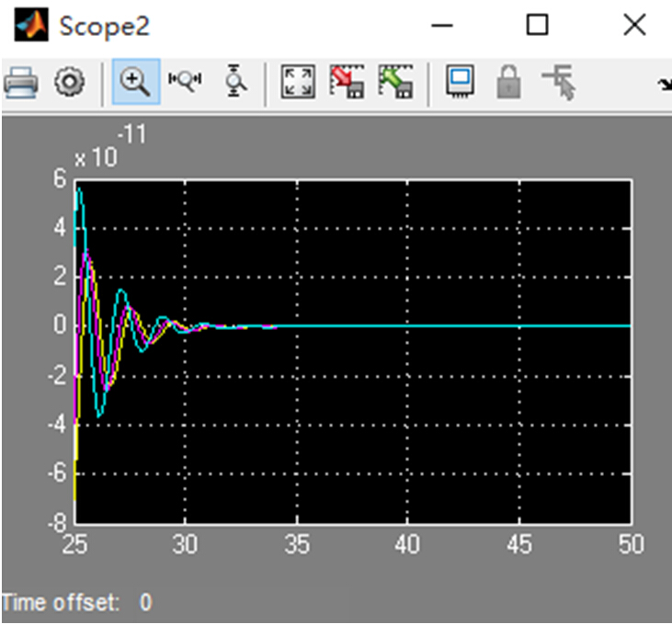
Task: Expand the toolbar overflow arrow
Action: tap(666, 85)
